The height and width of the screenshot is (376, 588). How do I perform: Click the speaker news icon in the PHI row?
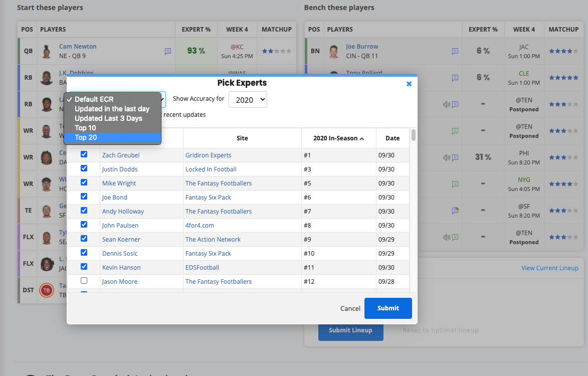point(446,157)
